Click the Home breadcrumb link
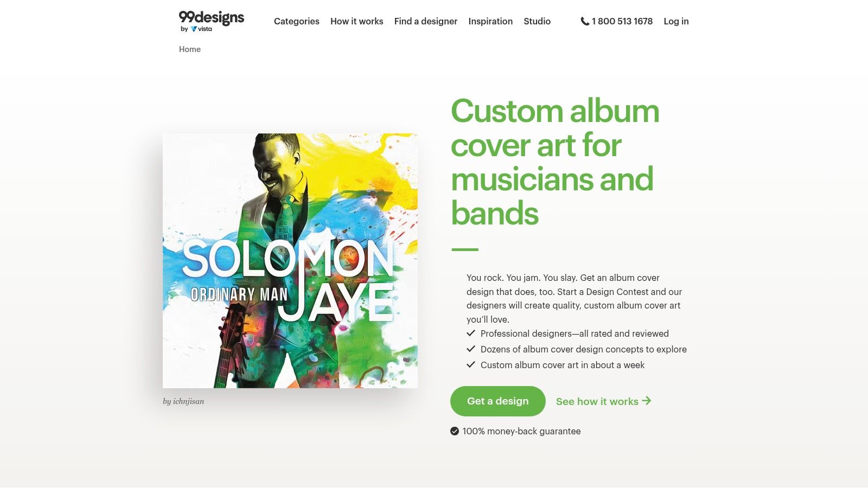The height and width of the screenshot is (488, 868). 190,49
